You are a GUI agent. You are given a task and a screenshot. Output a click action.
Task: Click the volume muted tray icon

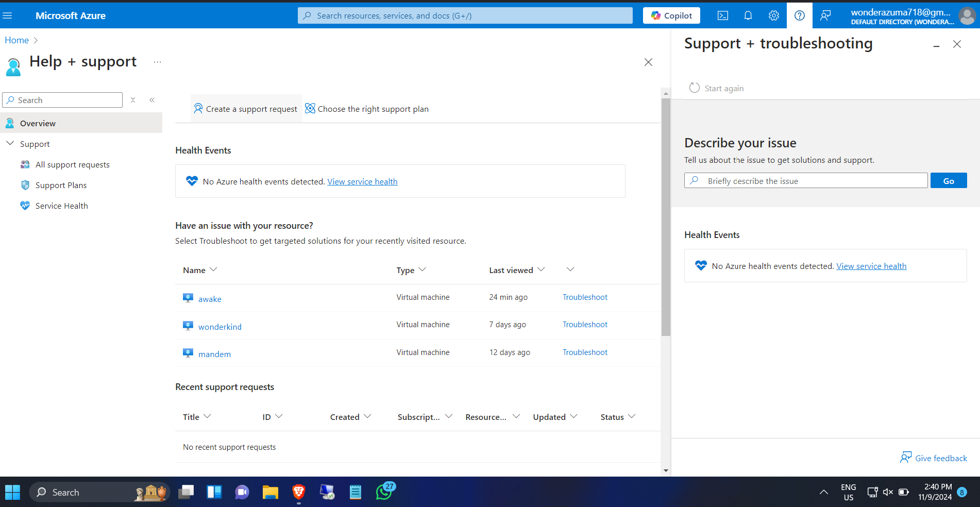(x=888, y=492)
